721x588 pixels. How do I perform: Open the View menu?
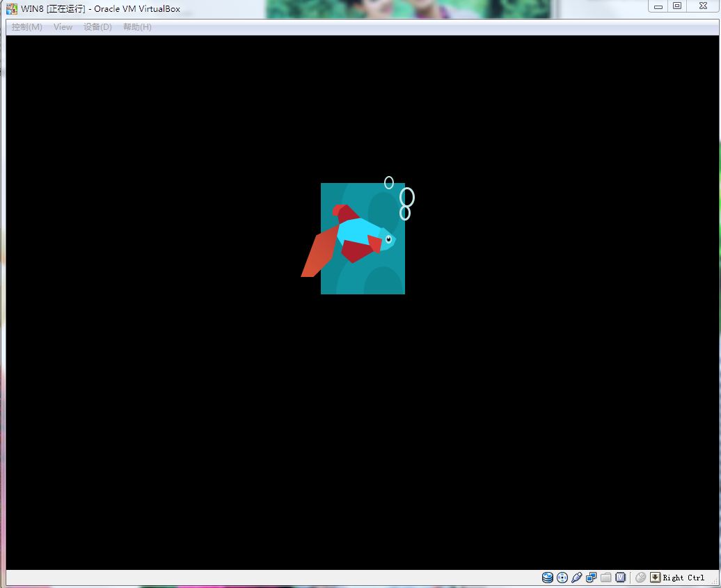coord(63,27)
